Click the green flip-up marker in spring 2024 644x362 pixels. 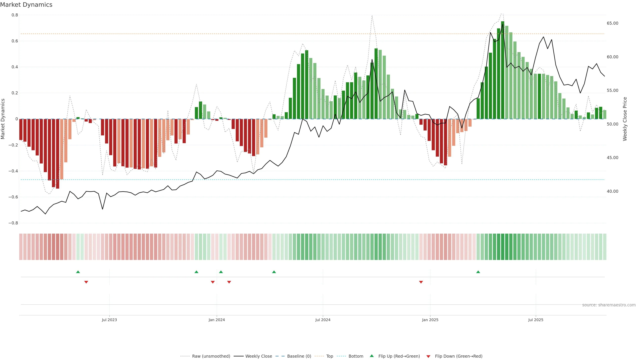tap(274, 272)
